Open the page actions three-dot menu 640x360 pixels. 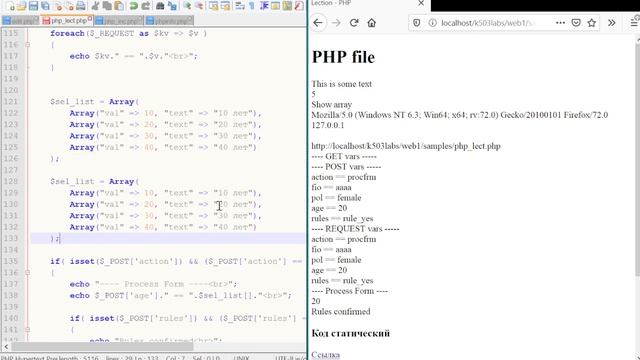pyautogui.click(x=560, y=23)
